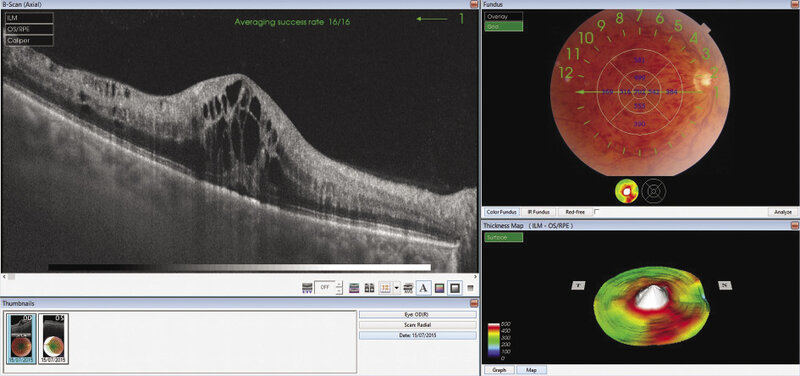The width and height of the screenshot is (800, 376).
Task: Click the side-by-side compare icon
Action: [x=369, y=288]
